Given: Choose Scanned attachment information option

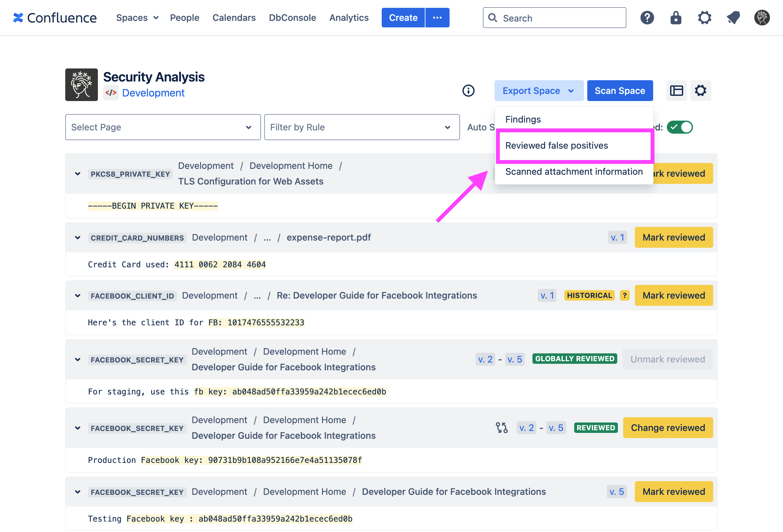Looking at the screenshot, I should click(x=574, y=172).
